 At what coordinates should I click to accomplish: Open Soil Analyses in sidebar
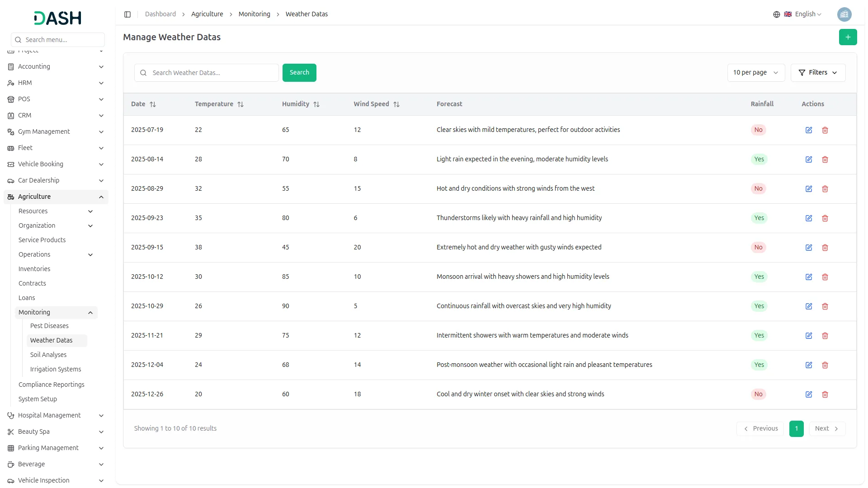pos(48,355)
